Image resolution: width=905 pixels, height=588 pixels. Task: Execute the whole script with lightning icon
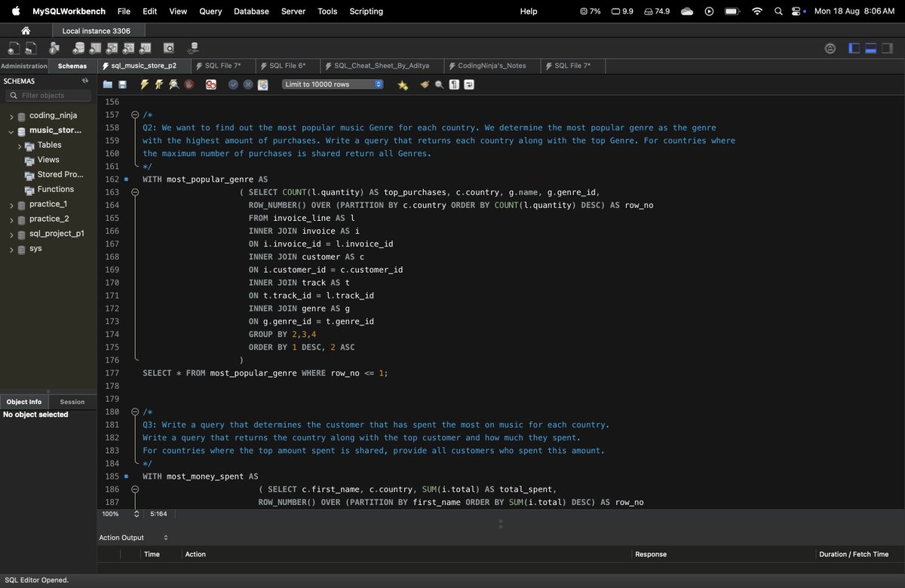coord(145,84)
